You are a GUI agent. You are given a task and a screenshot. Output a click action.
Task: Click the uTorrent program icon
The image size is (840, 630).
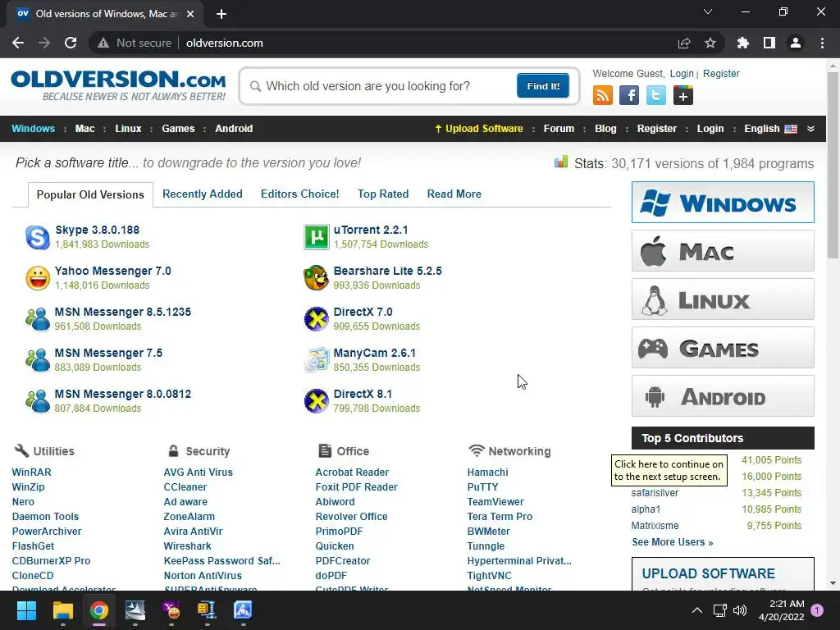click(x=316, y=237)
